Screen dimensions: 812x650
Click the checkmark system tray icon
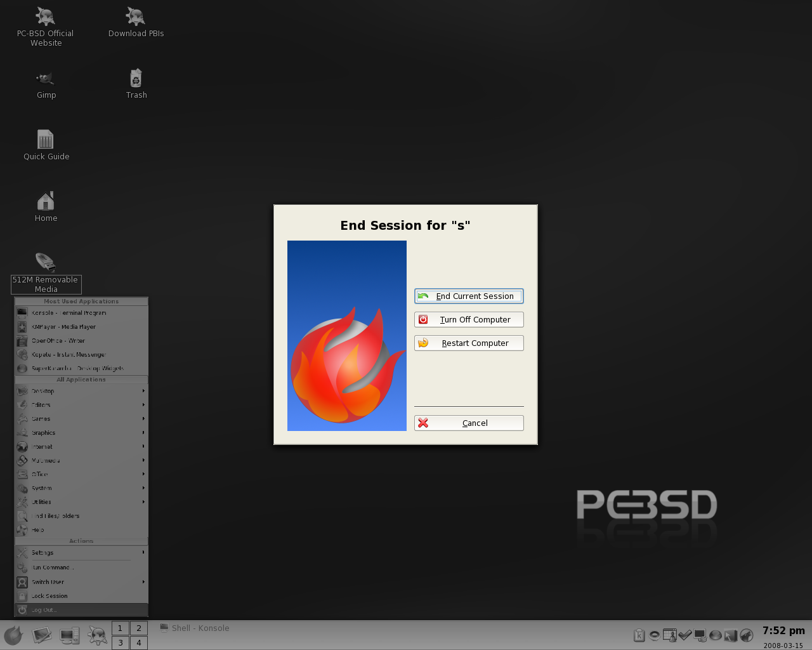click(x=685, y=635)
